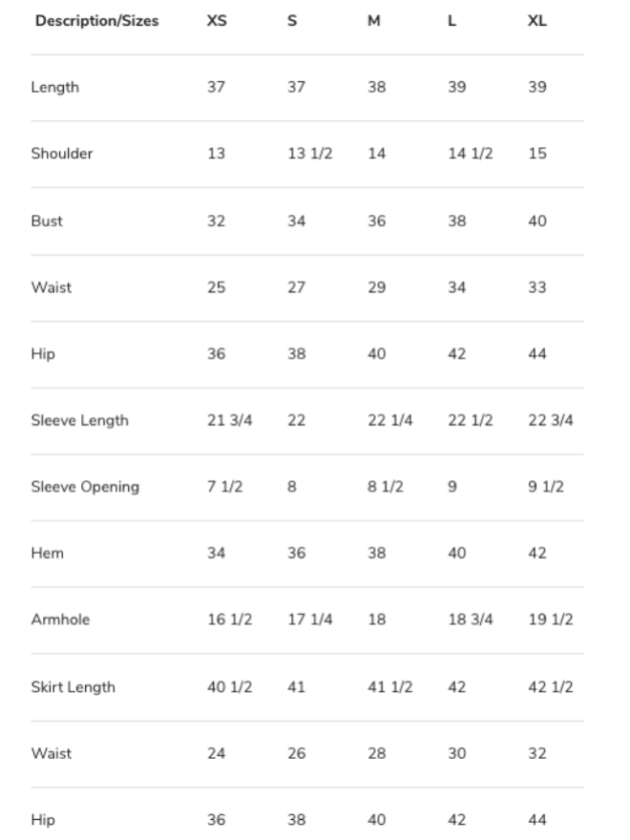The width and height of the screenshot is (630, 840).
Task: Select the M size column header
Action: [x=374, y=21]
